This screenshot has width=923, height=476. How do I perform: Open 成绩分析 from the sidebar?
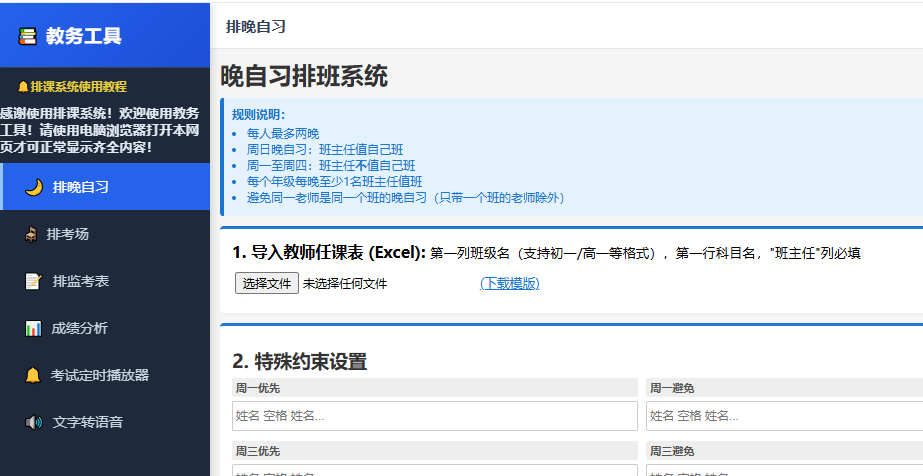105,328
